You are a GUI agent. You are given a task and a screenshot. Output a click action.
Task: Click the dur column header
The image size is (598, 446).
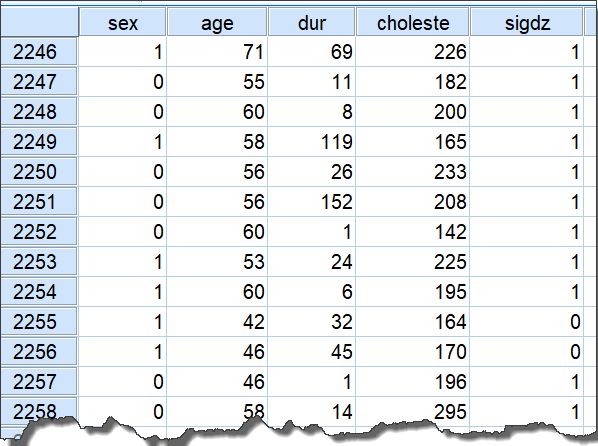click(312, 22)
